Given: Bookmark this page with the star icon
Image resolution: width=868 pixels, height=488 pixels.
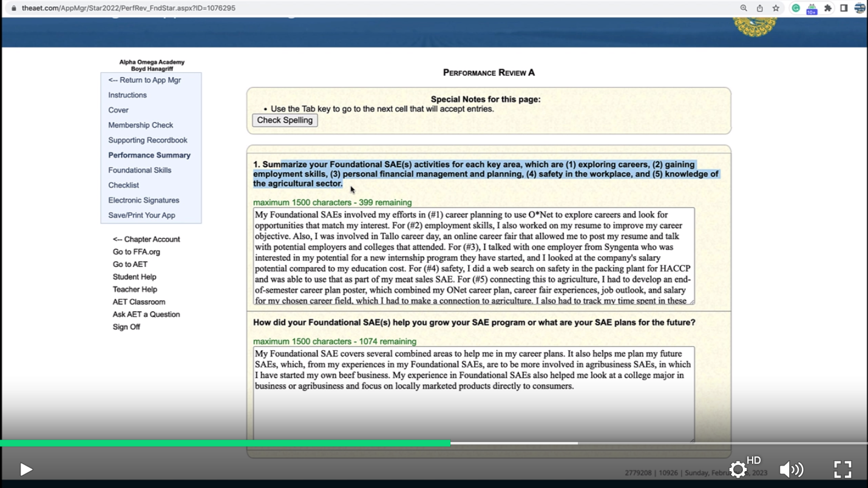Looking at the screenshot, I should [x=776, y=8].
